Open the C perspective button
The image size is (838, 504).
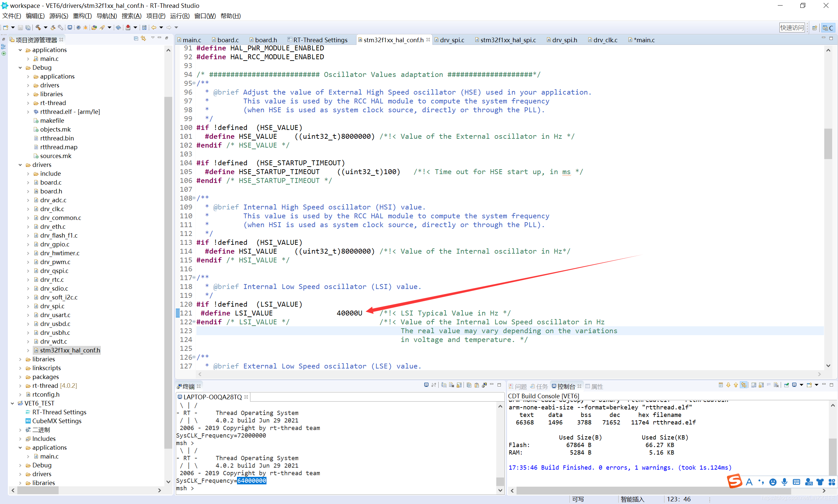828,28
